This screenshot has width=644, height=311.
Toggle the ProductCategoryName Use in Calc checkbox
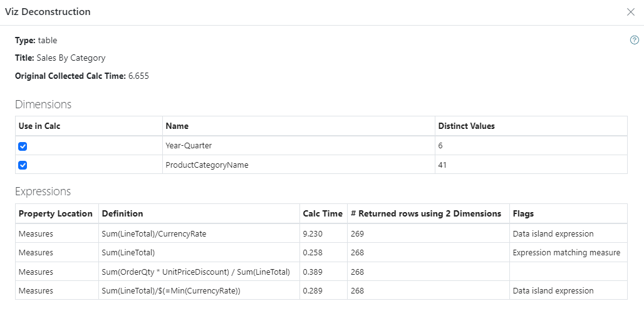click(x=23, y=165)
